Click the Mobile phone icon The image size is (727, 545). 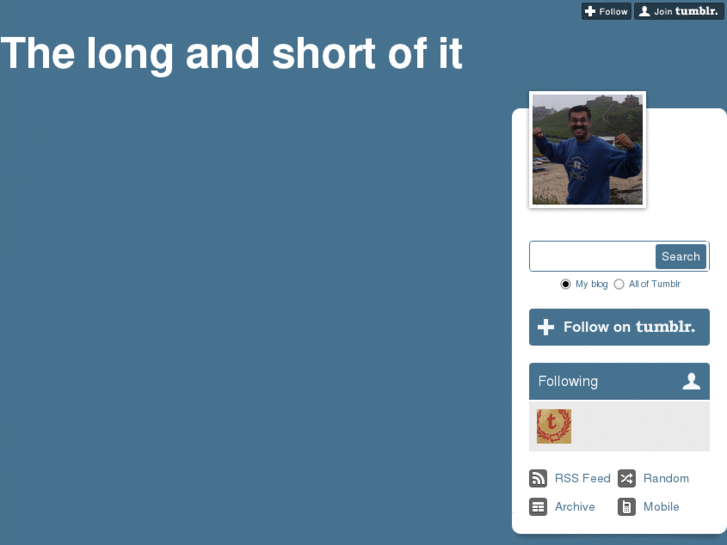626,507
